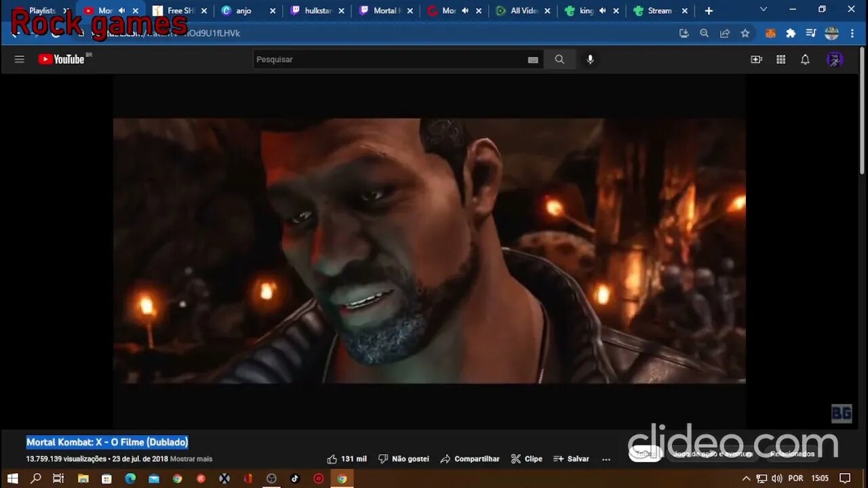Viewport: 868px width, 488px height.
Task: Like the video with 131 mil
Action: [x=347, y=459]
